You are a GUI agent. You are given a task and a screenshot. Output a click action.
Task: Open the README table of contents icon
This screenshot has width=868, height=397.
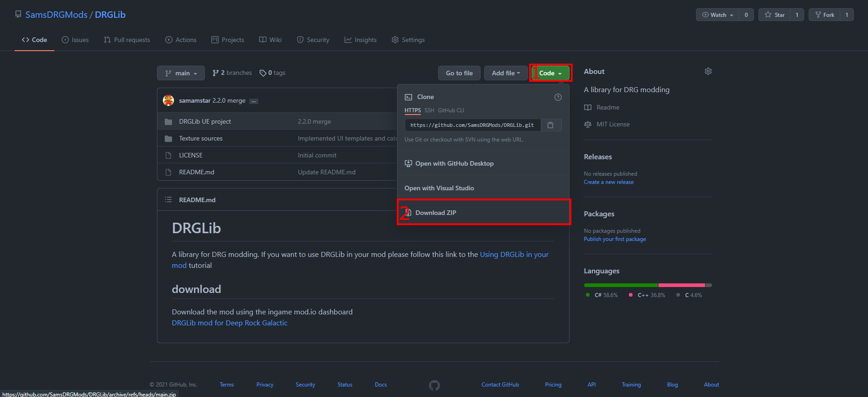coord(168,200)
